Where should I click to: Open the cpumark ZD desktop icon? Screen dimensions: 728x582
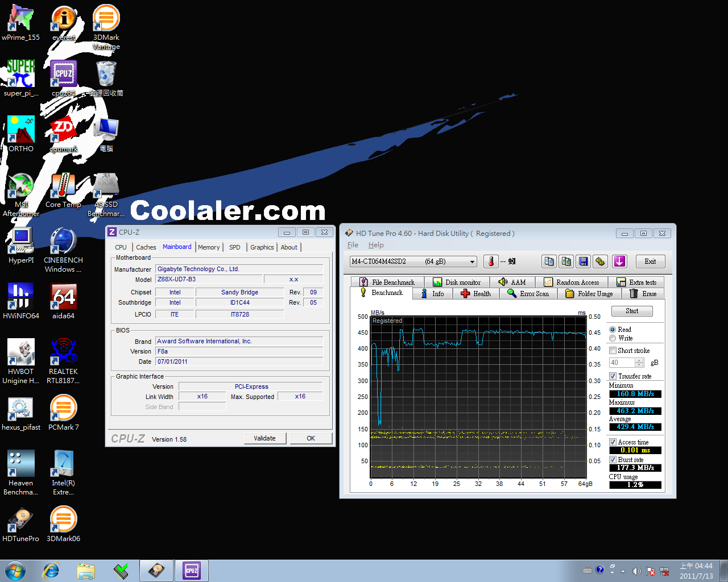tap(64, 135)
